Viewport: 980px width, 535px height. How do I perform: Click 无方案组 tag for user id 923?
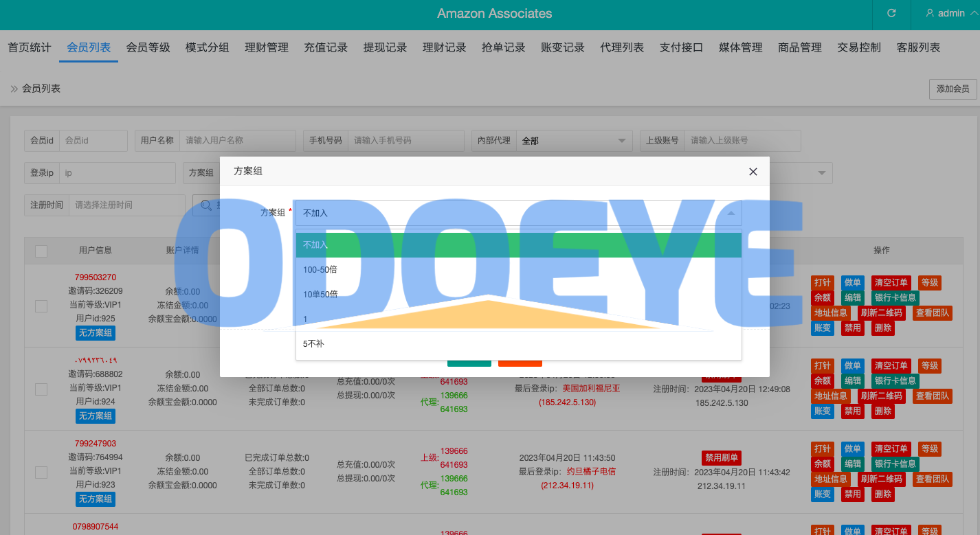point(95,499)
